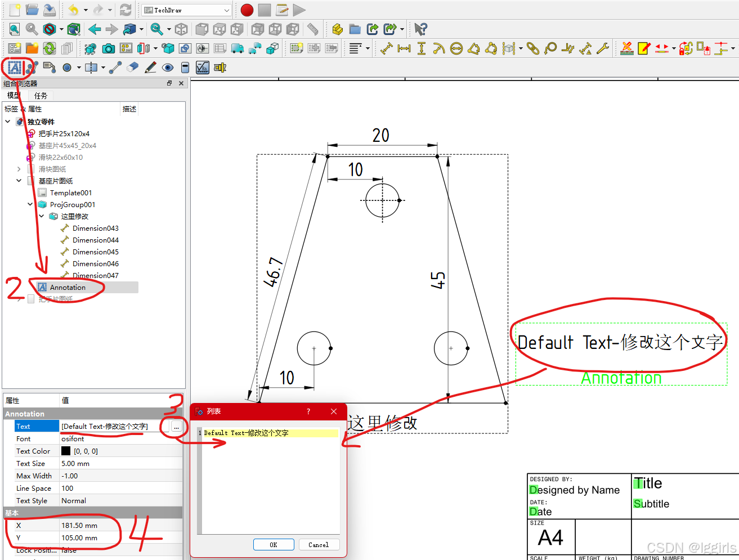This screenshot has height=560, width=739.
Task: Open the draw style dropdown arrow
Action: 61,29
